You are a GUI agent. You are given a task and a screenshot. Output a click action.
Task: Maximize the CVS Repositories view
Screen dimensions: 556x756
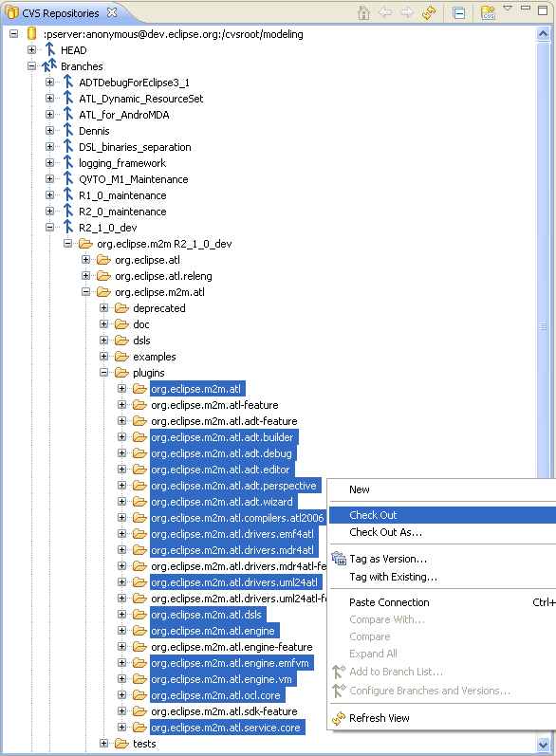[543, 10]
